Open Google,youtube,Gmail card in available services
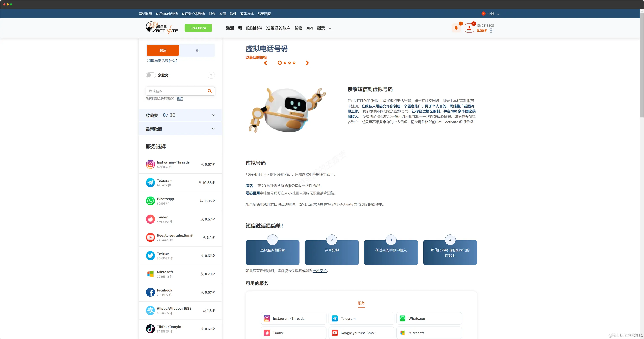Image resolution: width=644 pixels, height=339 pixels. (x=361, y=333)
